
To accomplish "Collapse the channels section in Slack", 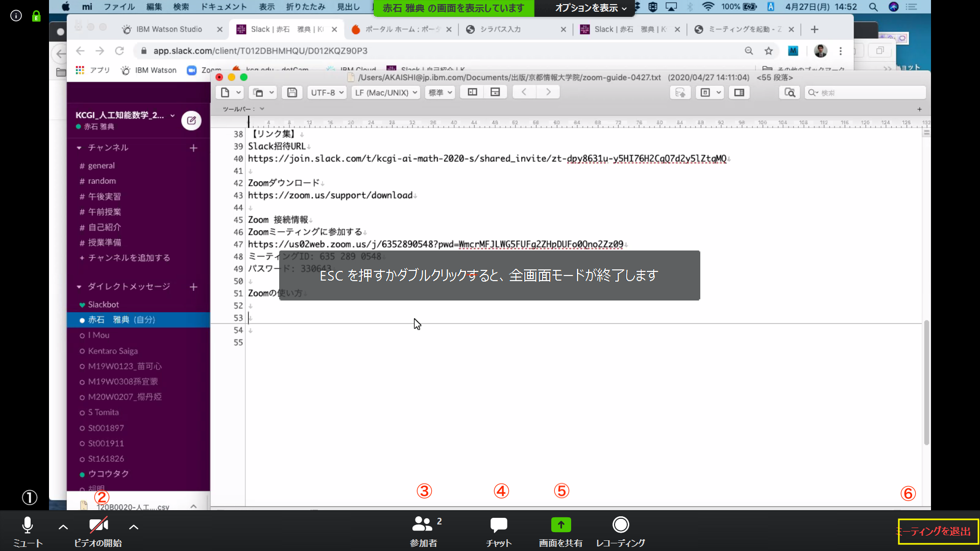I will [79, 148].
